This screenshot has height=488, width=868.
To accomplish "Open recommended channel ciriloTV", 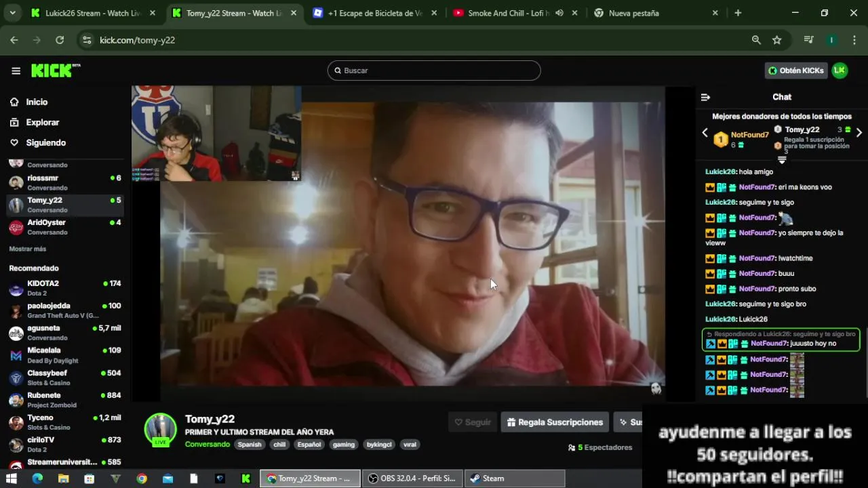I will pos(64,445).
